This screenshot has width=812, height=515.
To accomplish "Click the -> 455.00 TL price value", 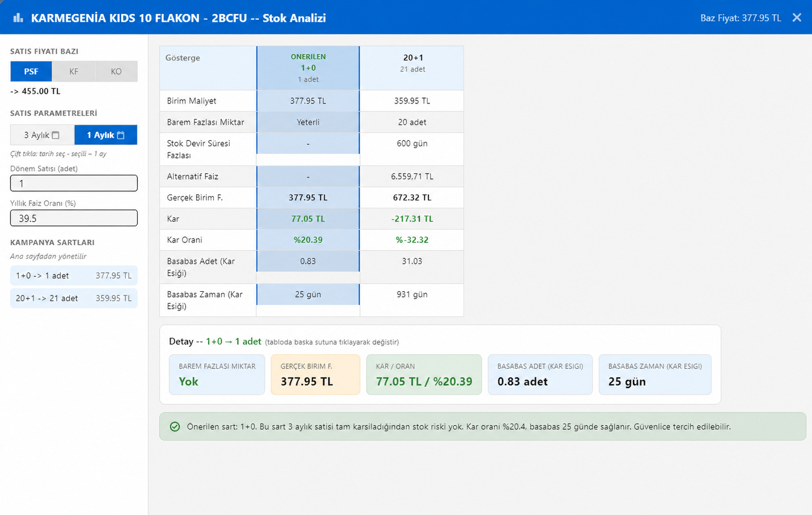I will pos(35,91).
